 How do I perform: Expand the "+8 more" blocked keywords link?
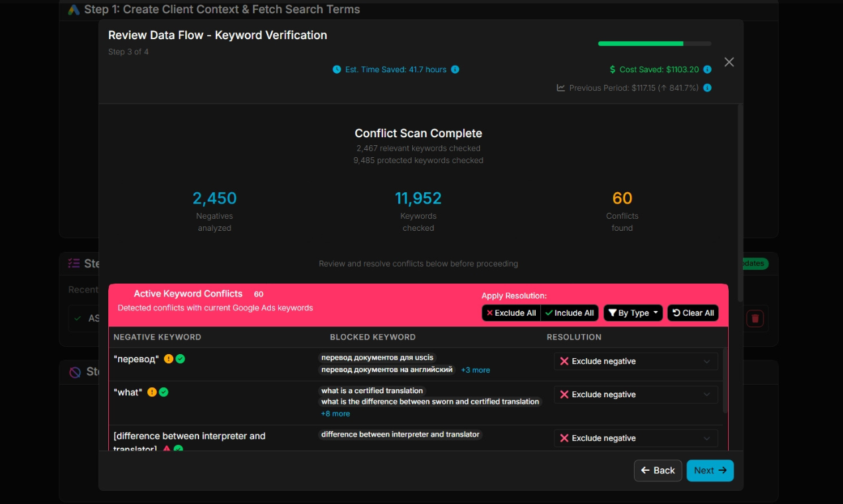335,414
